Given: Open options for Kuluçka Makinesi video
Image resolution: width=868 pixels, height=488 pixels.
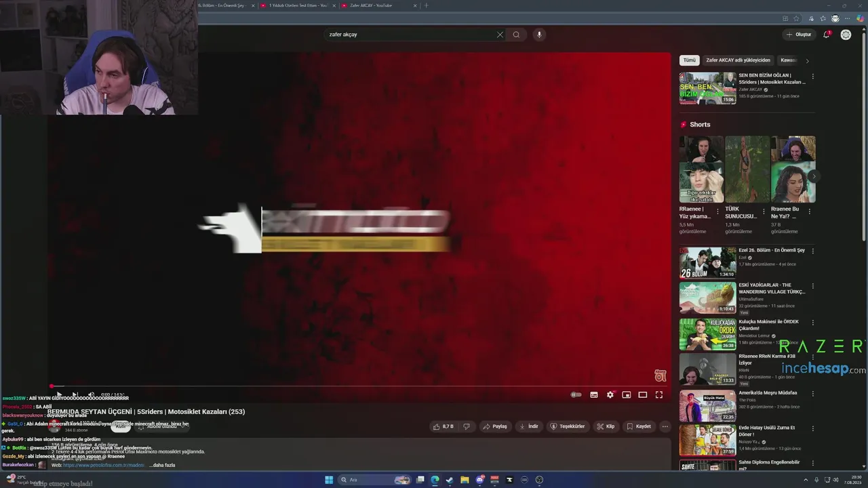Looking at the screenshot, I should click(812, 323).
